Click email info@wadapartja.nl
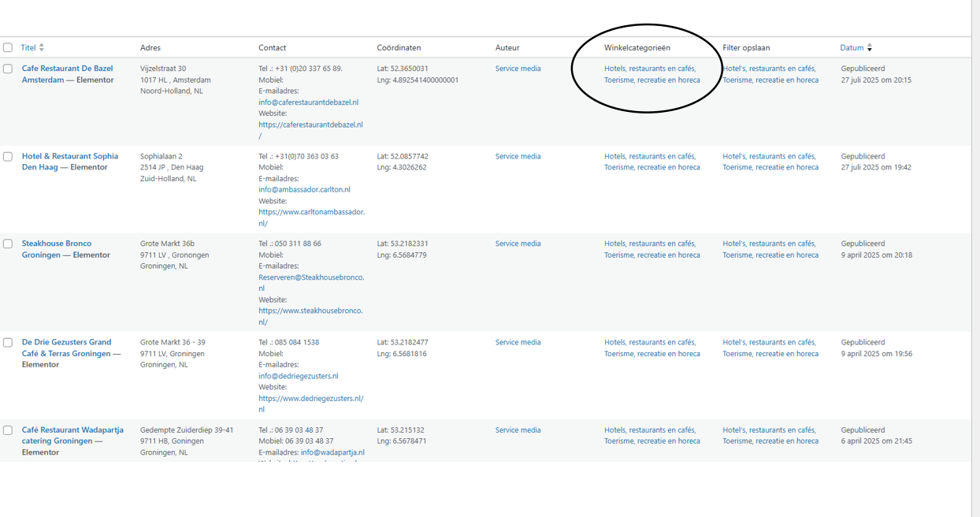 [332, 452]
